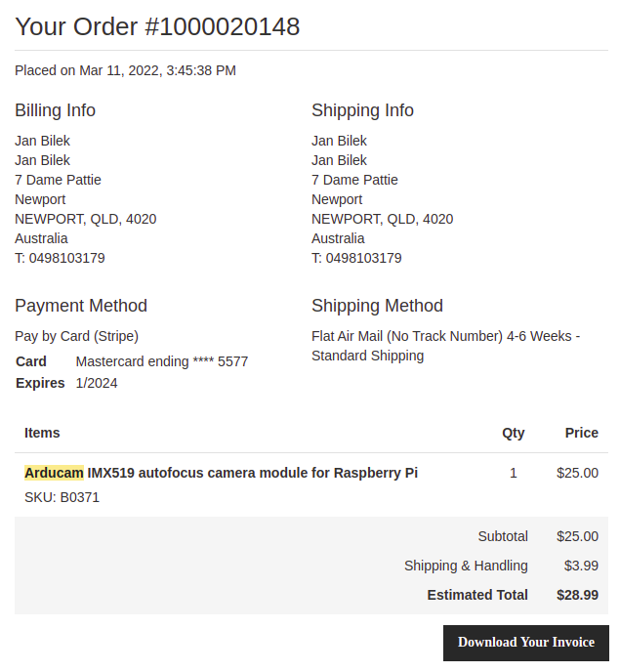Click the Shipping Method heading

pos(377,306)
